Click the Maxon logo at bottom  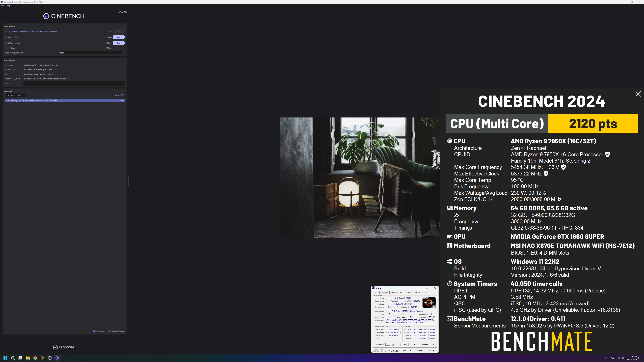pos(63,347)
